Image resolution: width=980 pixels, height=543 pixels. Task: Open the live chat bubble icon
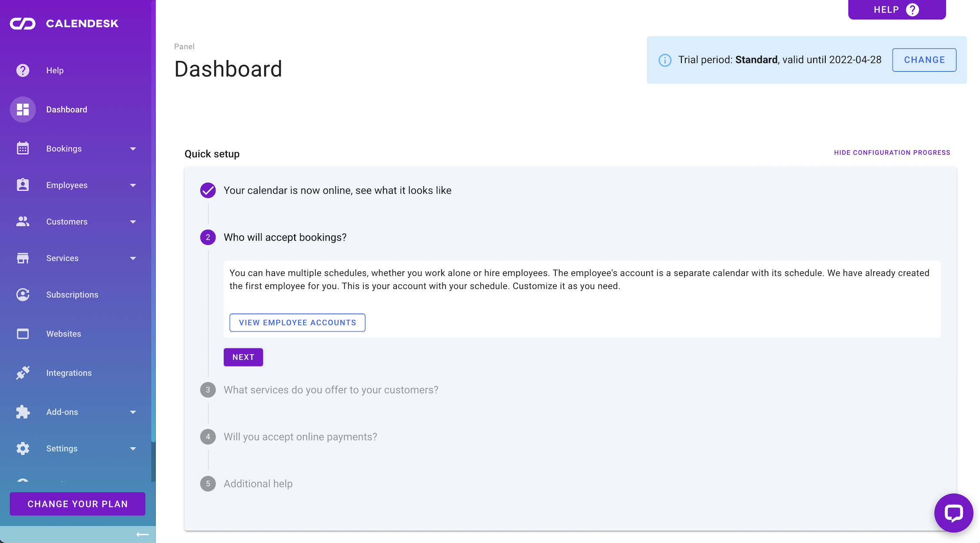953,513
